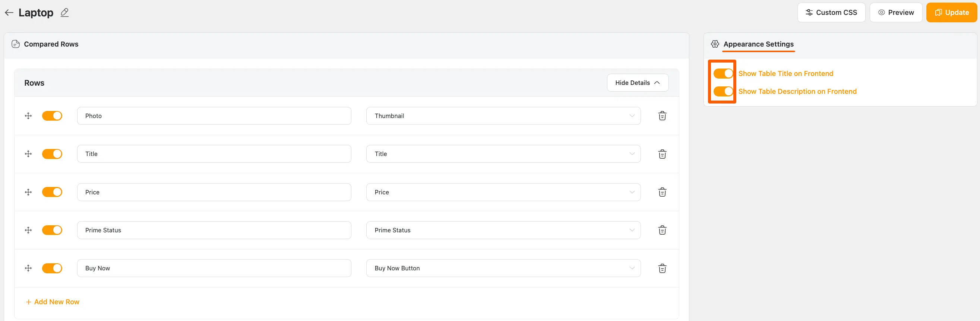This screenshot has height=321, width=980.
Task: Disable the Prime Status row toggle
Action: pyautogui.click(x=52, y=230)
